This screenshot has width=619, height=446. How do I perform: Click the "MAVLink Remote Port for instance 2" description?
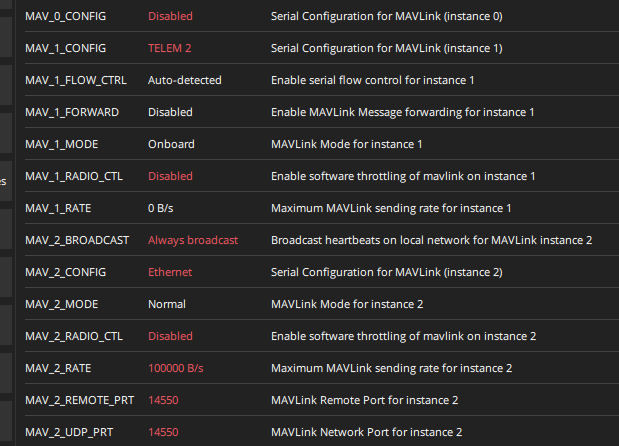[365, 400]
